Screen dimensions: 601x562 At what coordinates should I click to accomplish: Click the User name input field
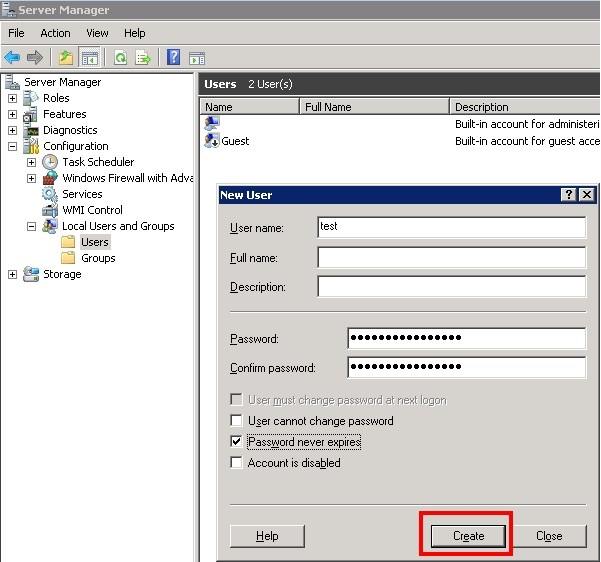452,227
